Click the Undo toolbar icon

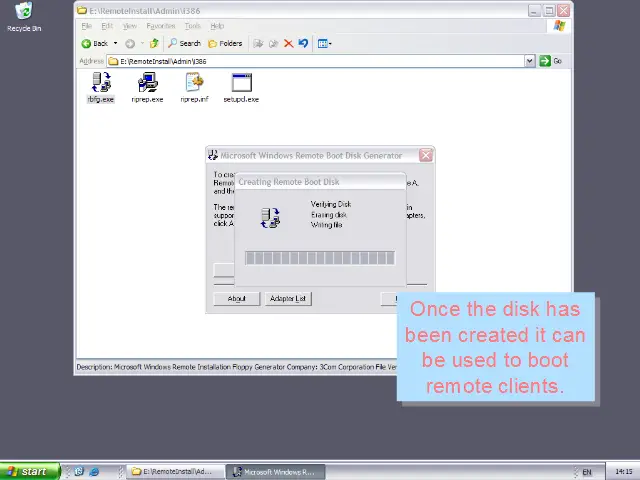coord(303,43)
